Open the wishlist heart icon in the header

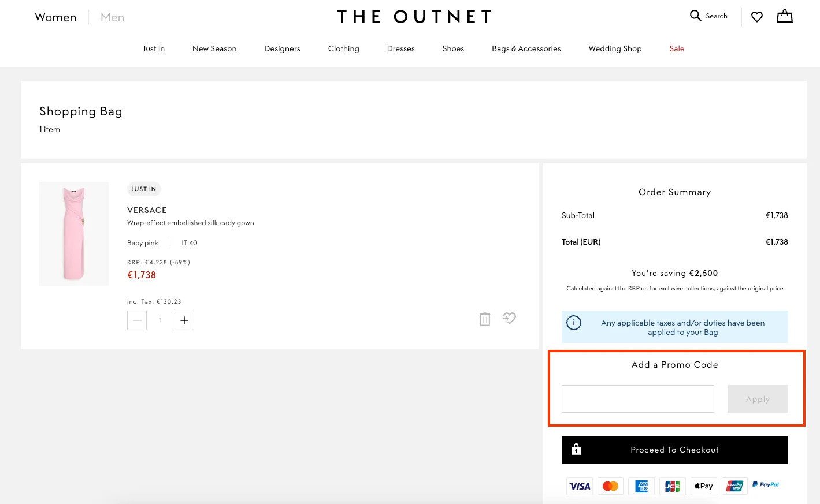757,17
